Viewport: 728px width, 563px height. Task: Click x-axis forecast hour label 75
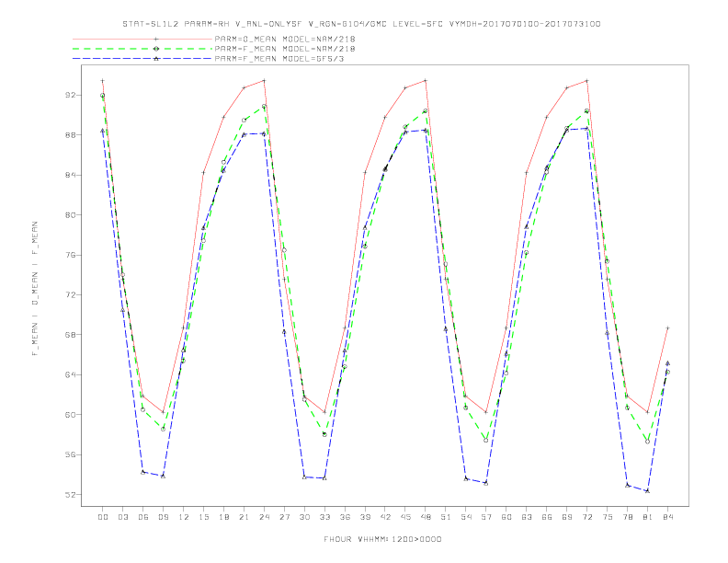pyautogui.click(x=608, y=517)
